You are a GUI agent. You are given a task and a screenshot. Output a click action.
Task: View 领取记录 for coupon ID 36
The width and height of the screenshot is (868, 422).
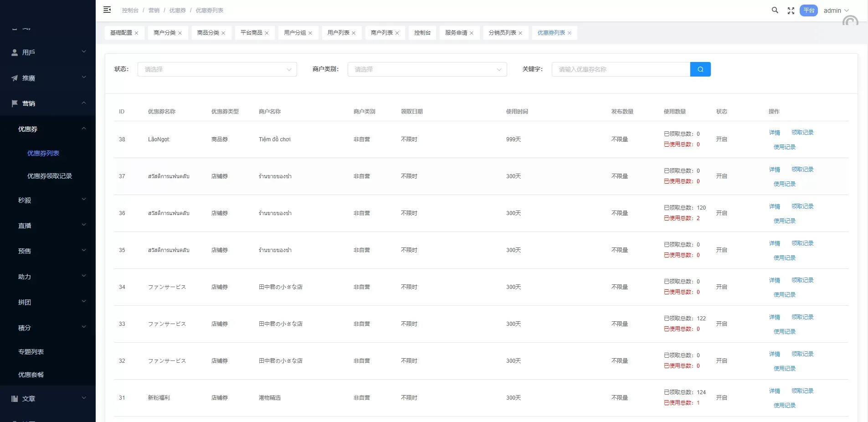[802, 206]
